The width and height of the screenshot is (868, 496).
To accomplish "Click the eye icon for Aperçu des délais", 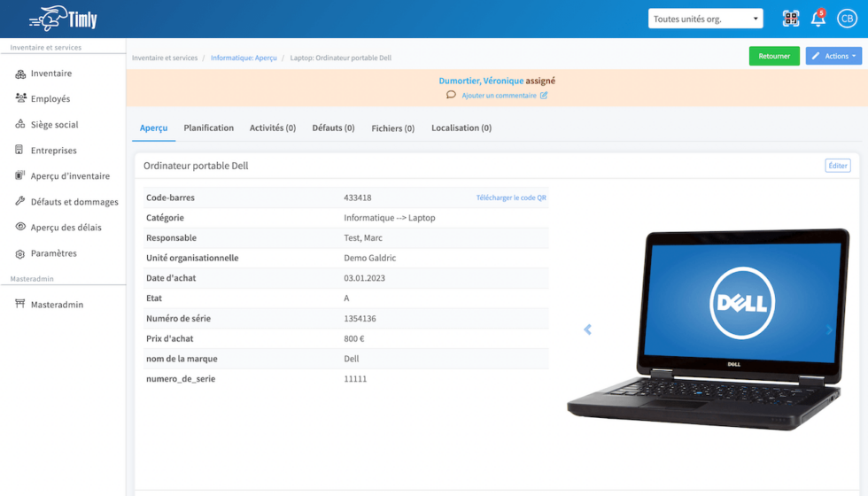I will pos(20,227).
